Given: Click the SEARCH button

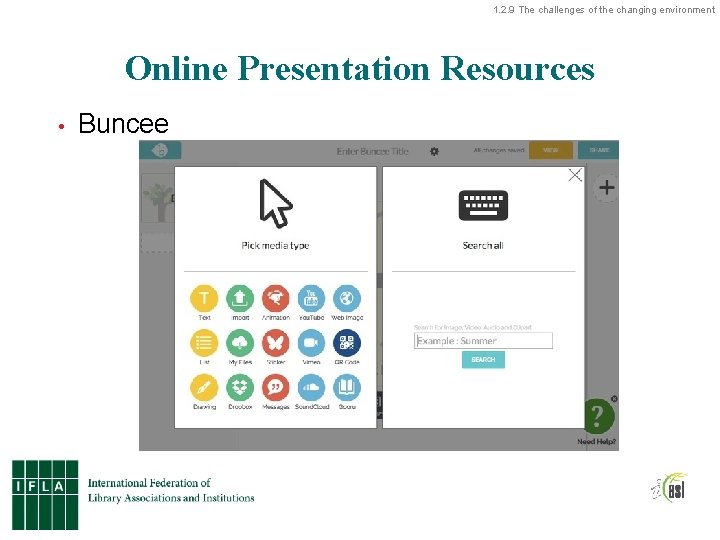Looking at the screenshot, I should point(483,360).
